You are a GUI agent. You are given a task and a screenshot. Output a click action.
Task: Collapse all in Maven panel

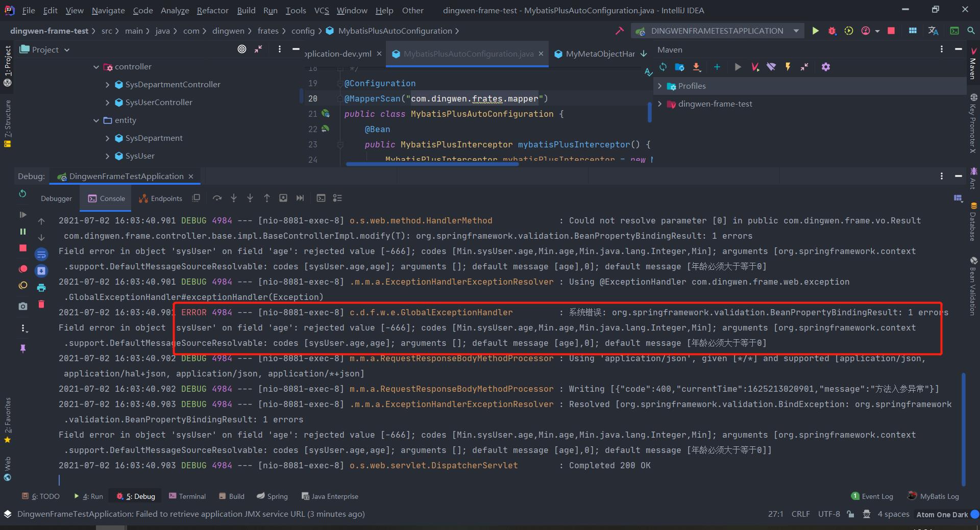[x=804, y=67]
